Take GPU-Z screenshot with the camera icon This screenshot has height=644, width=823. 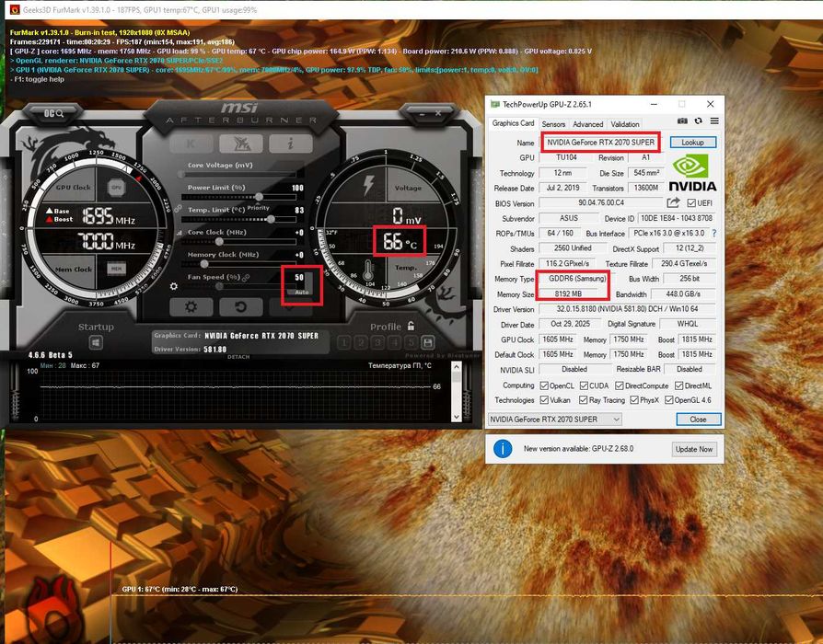(682, 121)
